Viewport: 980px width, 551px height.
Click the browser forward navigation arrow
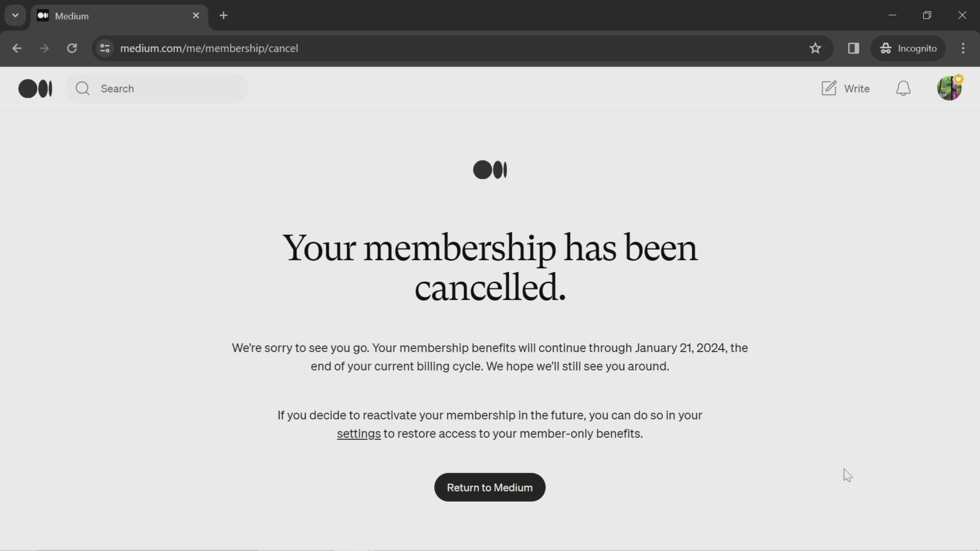coord(44,48)
